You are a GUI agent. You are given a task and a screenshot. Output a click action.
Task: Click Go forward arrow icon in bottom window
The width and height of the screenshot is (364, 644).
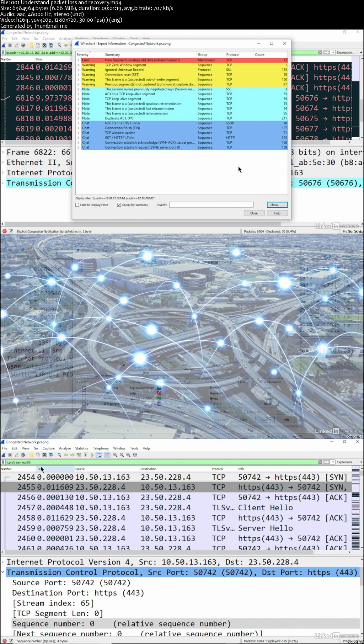pos(72,455)
